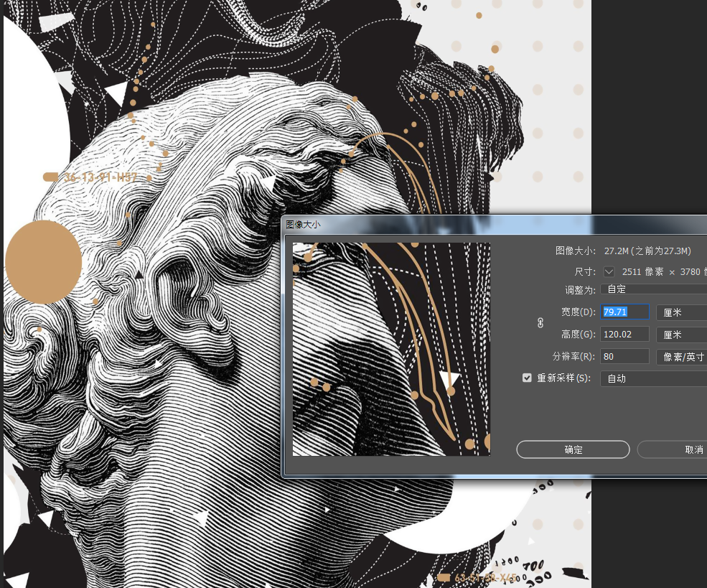Click the 2511 像素 dimension text
This screenshot has height=588, width=707.
point(643,271)
